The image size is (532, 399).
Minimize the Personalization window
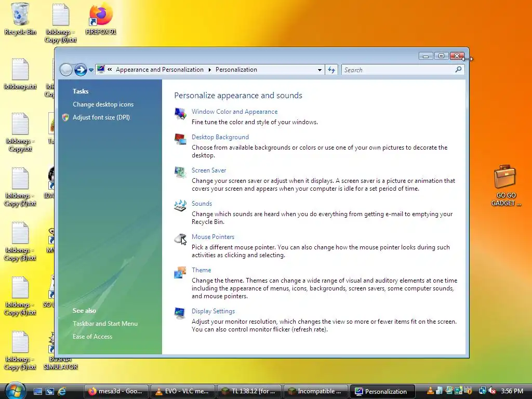pos(425,56)
